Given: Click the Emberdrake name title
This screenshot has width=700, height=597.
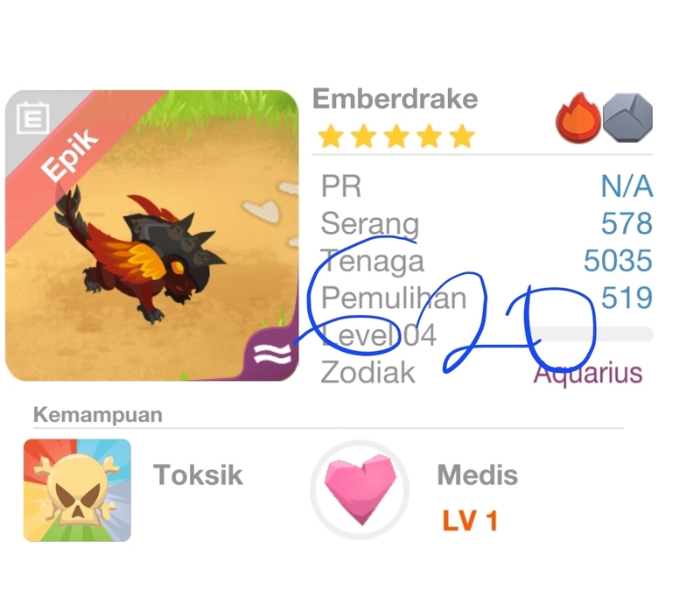Looking at the screenshot, I should (x=395, y=99).
